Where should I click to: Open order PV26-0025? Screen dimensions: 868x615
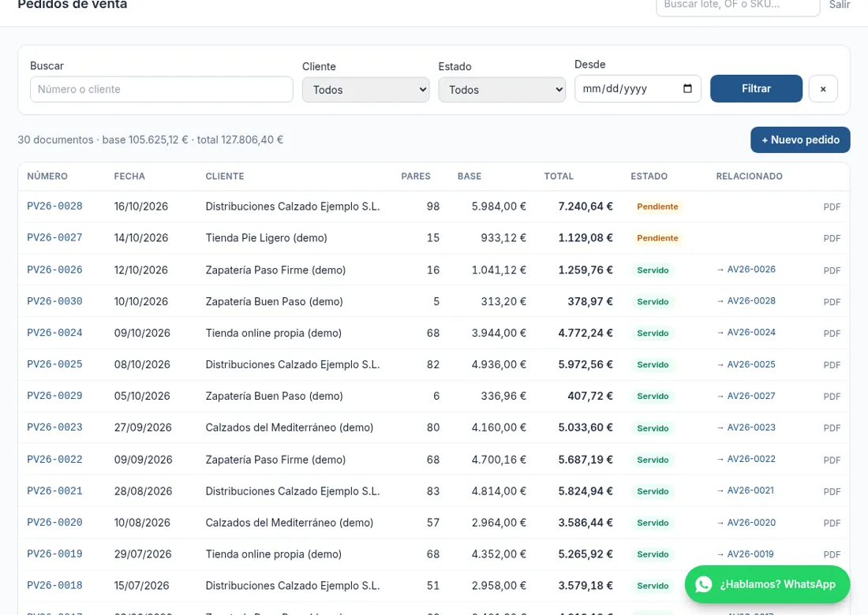coord(54,364)
